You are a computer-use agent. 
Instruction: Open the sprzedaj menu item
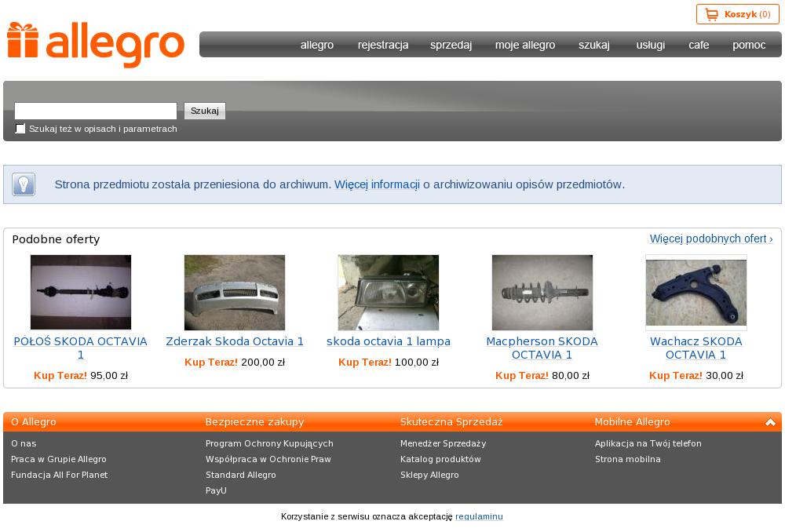click(451, 45)
